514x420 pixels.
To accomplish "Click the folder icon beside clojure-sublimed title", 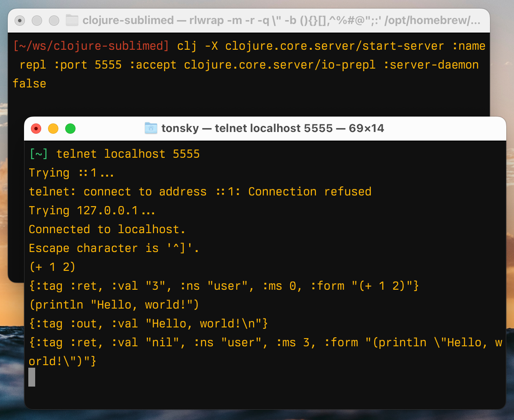I will click(72, 21).
